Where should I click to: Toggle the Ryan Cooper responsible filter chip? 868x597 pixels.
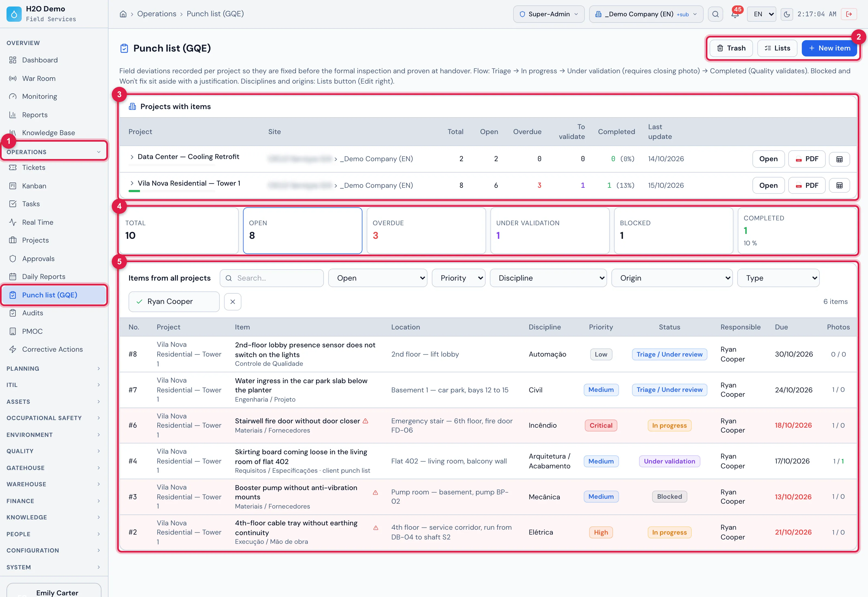click(174, 301)
